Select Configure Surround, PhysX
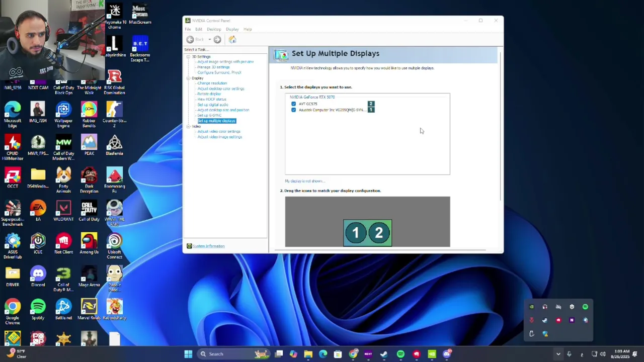 click(219, 72)
